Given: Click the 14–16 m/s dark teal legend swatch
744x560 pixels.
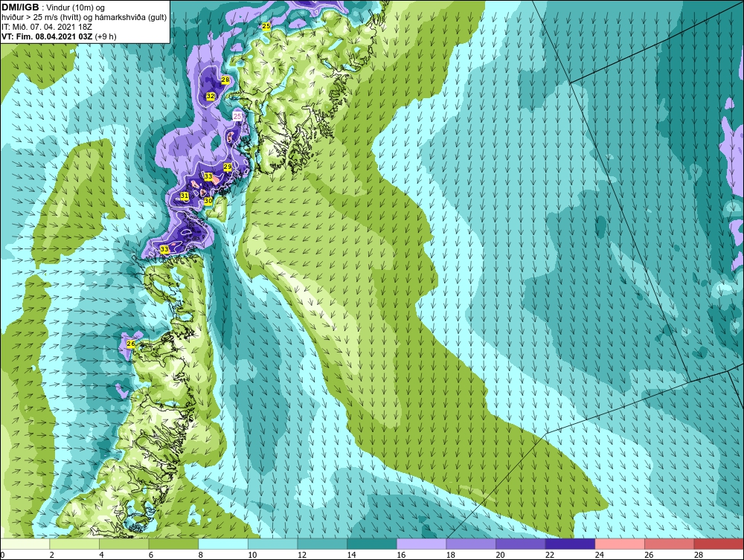Looking at the screenshot, I should (372, 544).
